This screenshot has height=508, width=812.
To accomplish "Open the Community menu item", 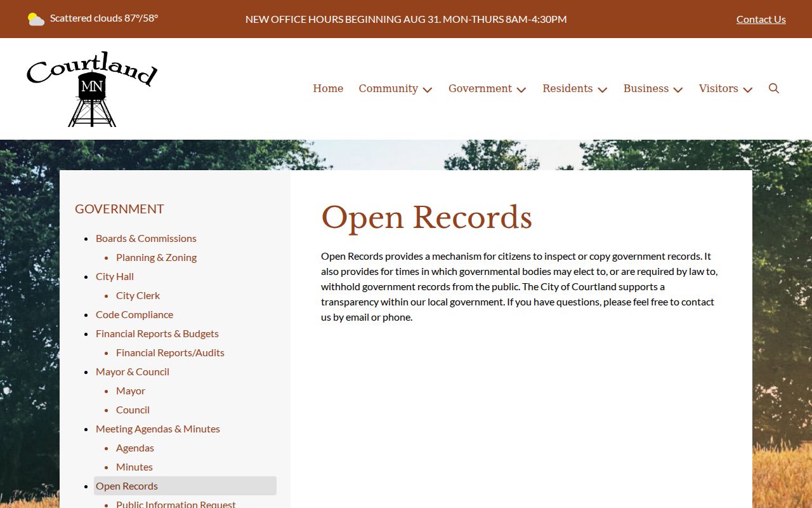I will point(388,88).
